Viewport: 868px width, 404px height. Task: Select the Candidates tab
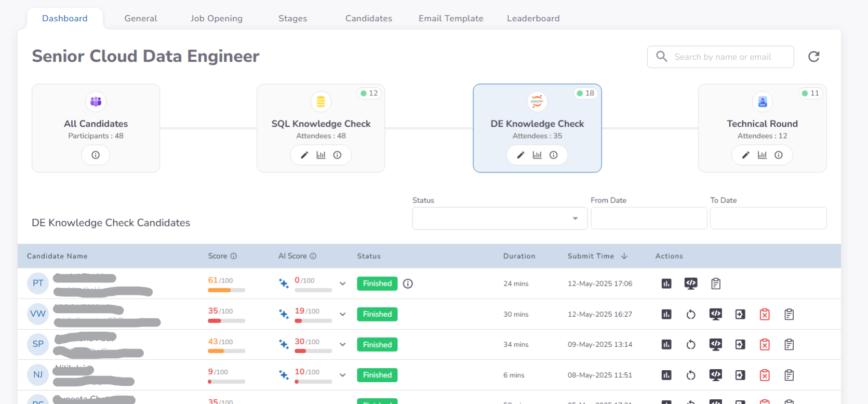coord(369,19)
